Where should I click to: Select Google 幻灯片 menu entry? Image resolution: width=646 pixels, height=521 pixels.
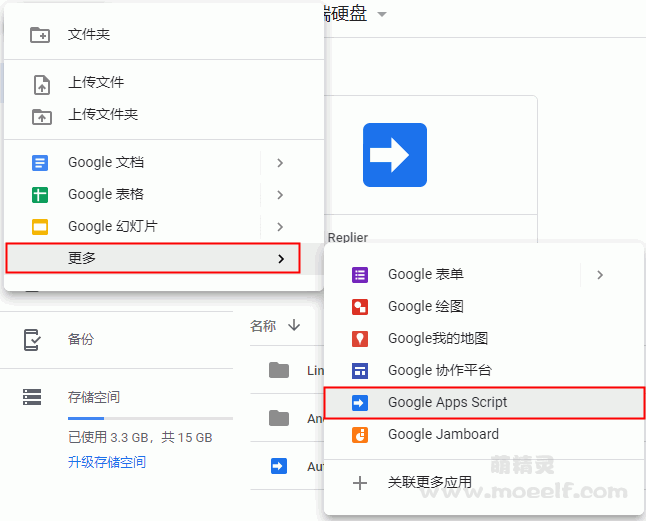[x=164, y=227]
